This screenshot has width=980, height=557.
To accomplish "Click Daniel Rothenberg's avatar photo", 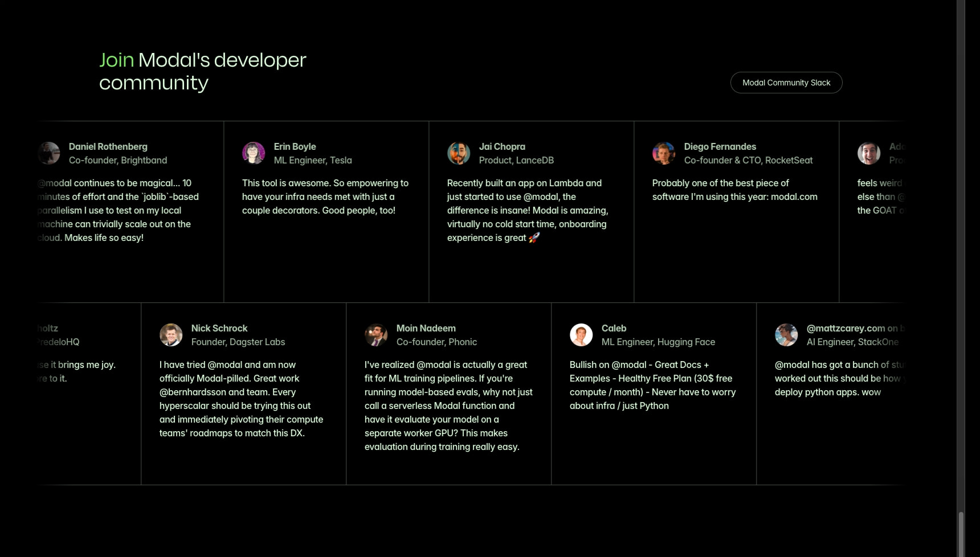I will click(x=49, y=153).
